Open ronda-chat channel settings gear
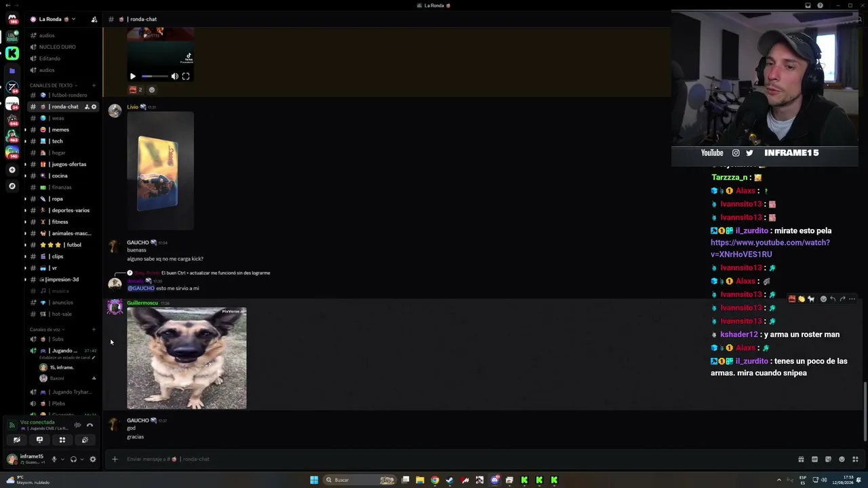Screen dimensions: 868x488 (94, 106)
